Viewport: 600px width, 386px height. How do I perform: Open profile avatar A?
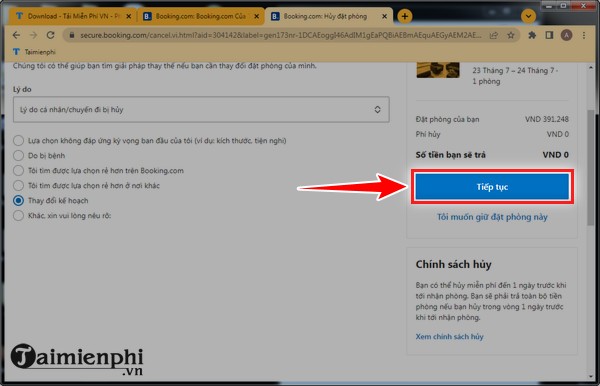click(566, 35)
